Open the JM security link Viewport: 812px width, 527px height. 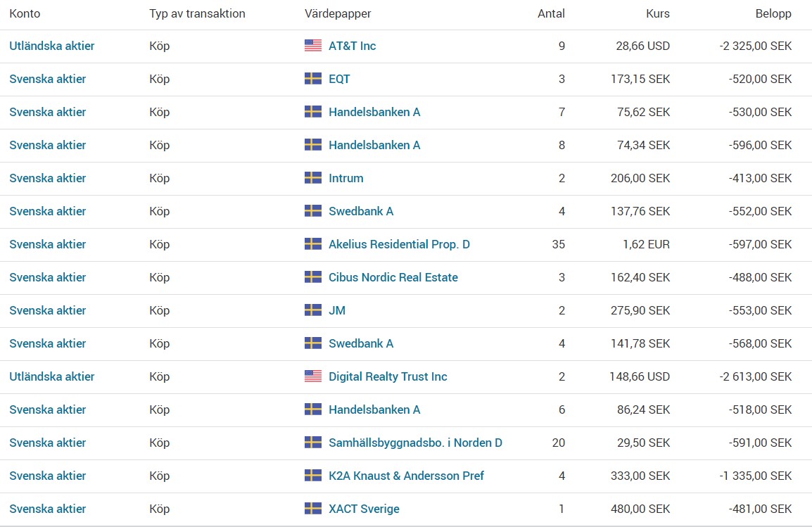tap(337, 310)
